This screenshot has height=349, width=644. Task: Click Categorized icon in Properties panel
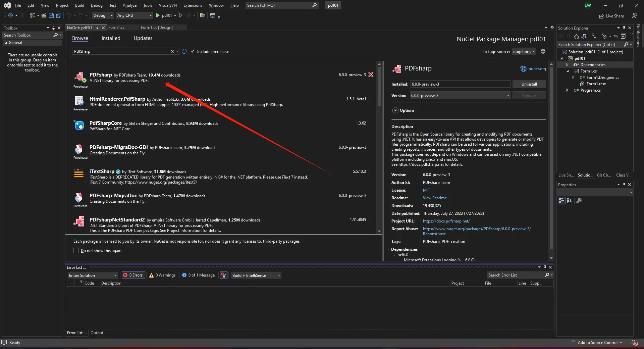(561, 201)
